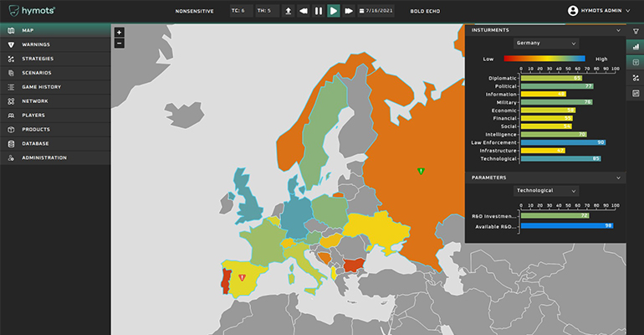Collapse the Parameters panel
Image resolution: width=644 pixels, height=335 pixels.
(x=618, y=178)
